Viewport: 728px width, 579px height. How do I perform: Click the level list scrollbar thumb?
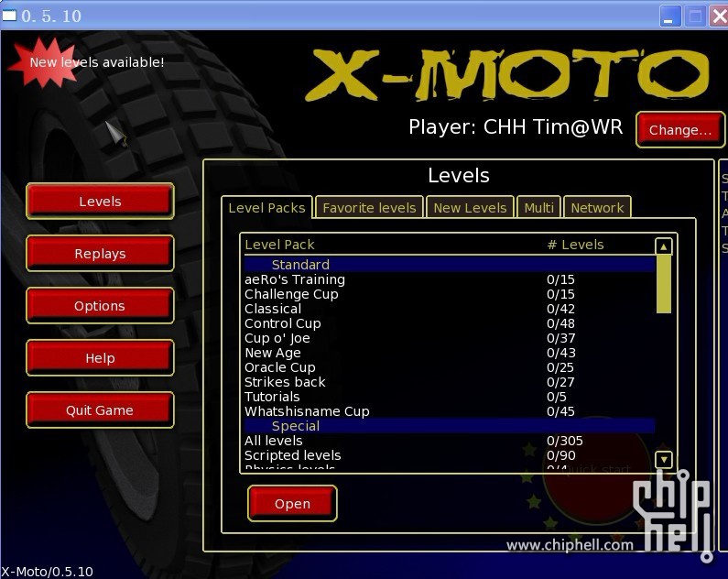(x=664, y=284)
